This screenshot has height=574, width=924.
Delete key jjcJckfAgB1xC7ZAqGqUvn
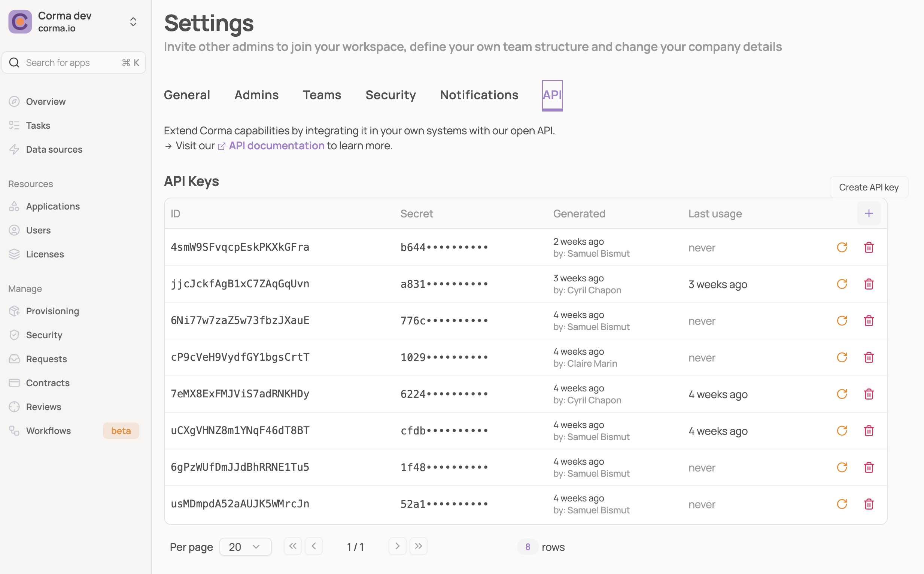pyautogui.click(x=869, y=284)
